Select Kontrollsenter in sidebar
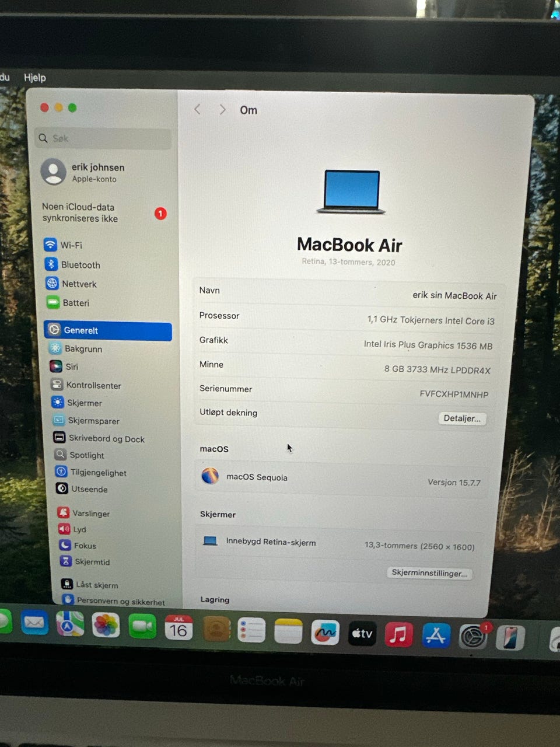Image resolution: width=560 pixels, height=747 pixels. pyautogui.click(x=86, y=385)
